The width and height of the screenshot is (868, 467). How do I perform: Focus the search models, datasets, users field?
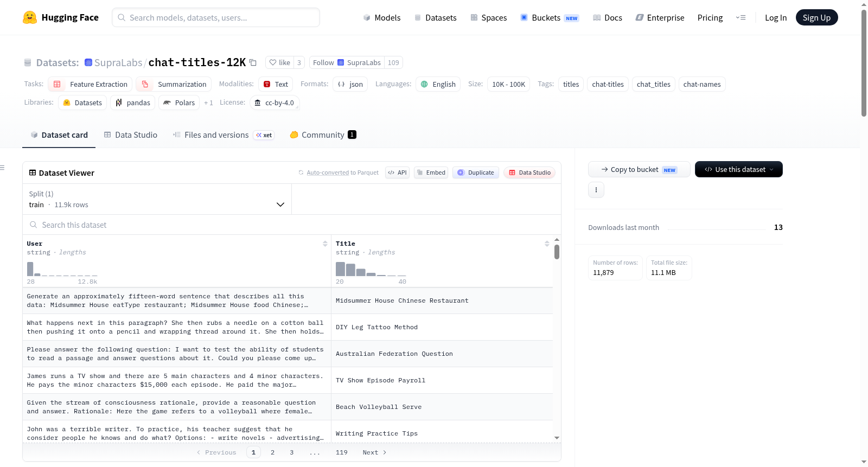point(216,17)
